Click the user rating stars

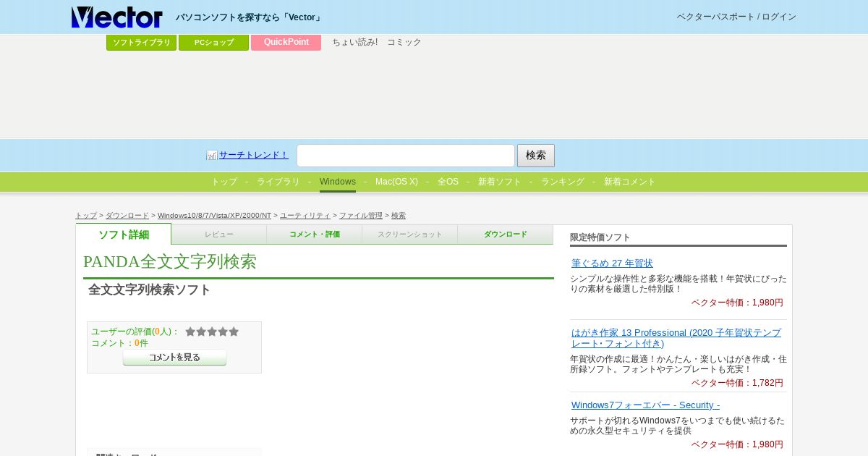pos(212,332)
